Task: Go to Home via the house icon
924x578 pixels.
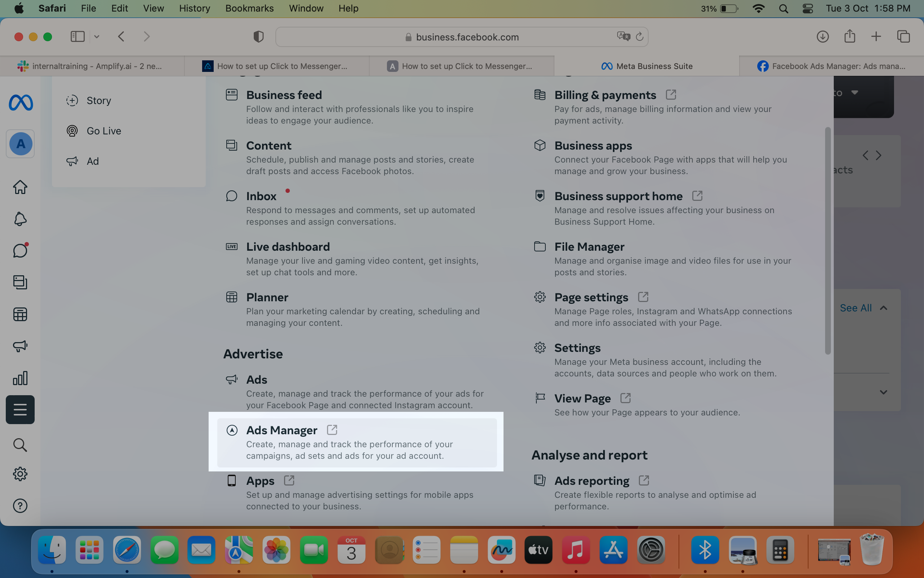Action: [x=20, y=187]
